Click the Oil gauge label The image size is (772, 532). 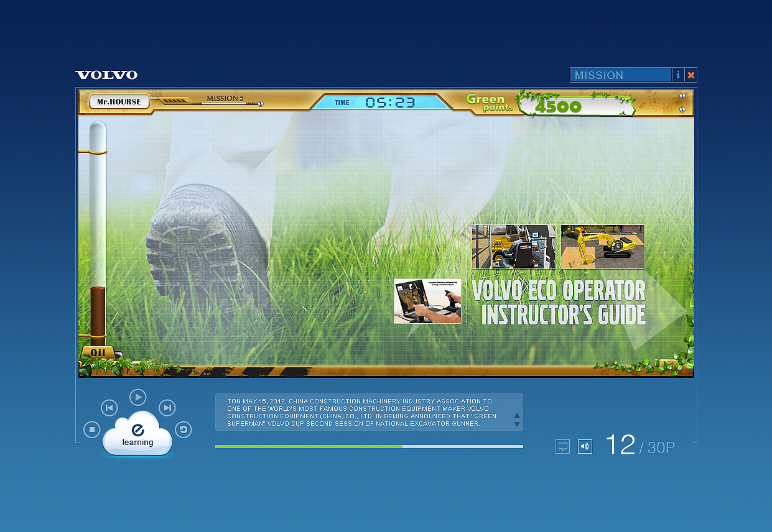pyautogui.click(x=98, y=353)
